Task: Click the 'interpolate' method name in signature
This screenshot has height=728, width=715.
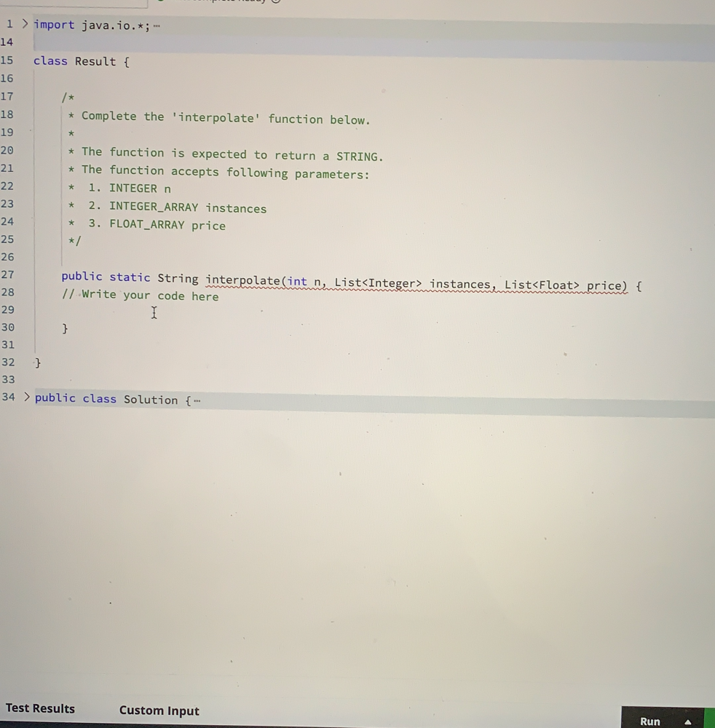Action: [x=242, y=280]
